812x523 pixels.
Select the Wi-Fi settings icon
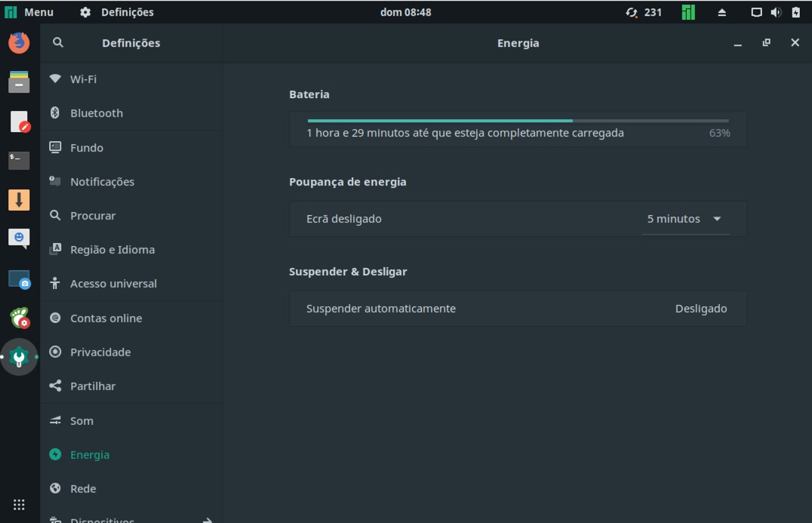[53, 78]
